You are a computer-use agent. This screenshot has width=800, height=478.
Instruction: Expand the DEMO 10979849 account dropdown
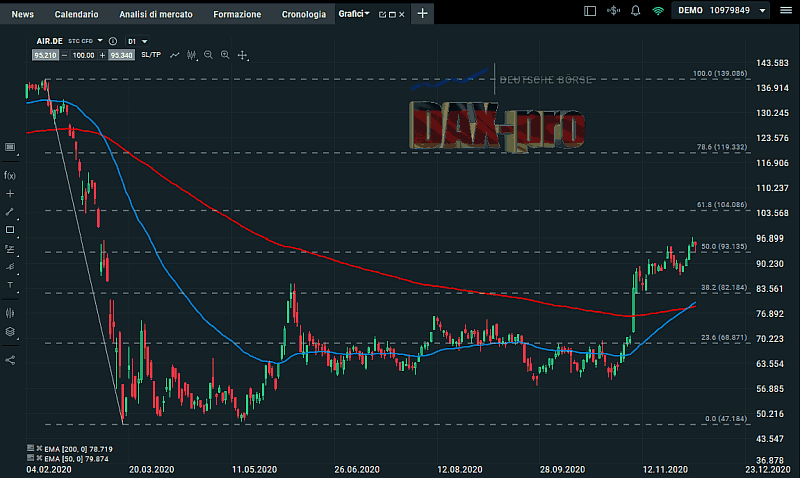pyautogui.click(x=721, y=11)
